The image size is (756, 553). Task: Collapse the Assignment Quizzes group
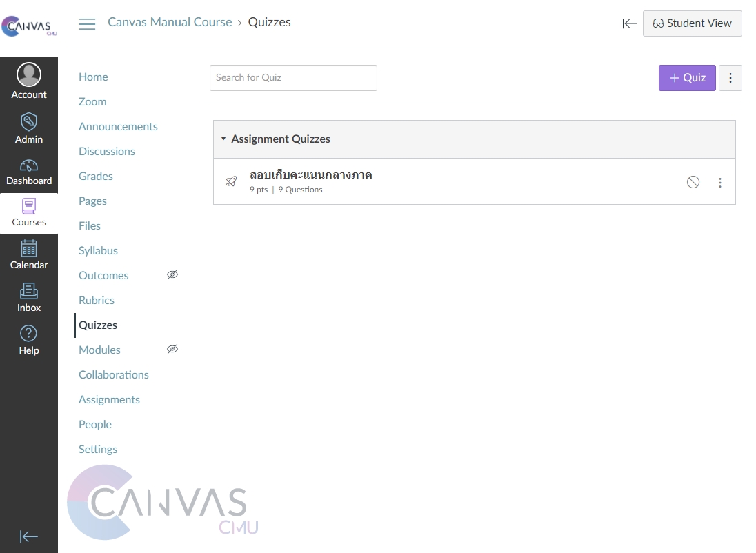pos(223,139)
